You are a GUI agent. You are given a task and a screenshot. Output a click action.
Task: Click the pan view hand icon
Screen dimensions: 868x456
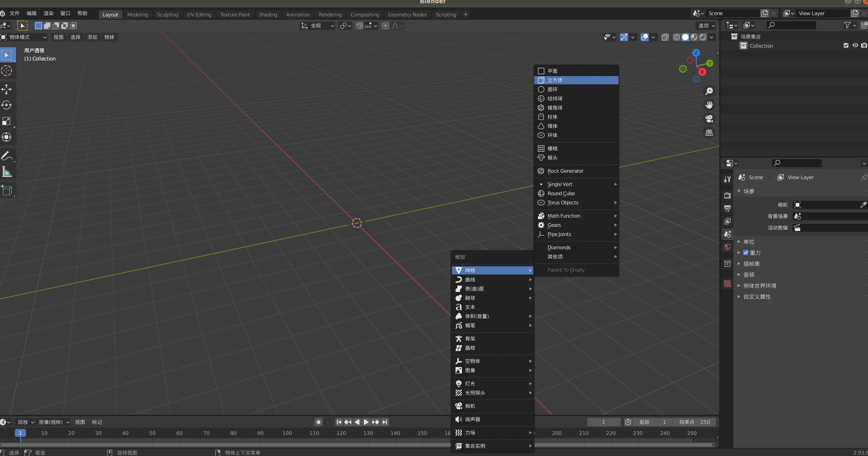pyautogui.click(x=709, y=105)
